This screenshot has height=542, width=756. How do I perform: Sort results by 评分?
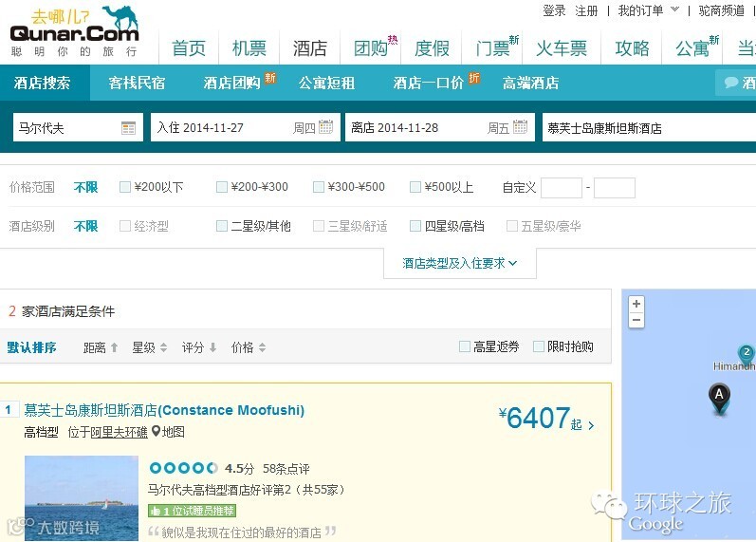[x=198, y=347]
